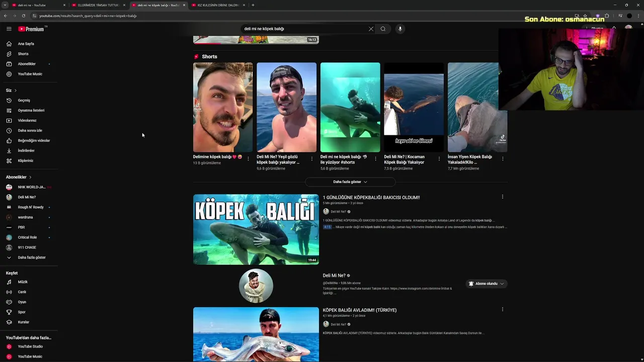
Task: Play the man holding shark thumbnail
Action: 256,334
